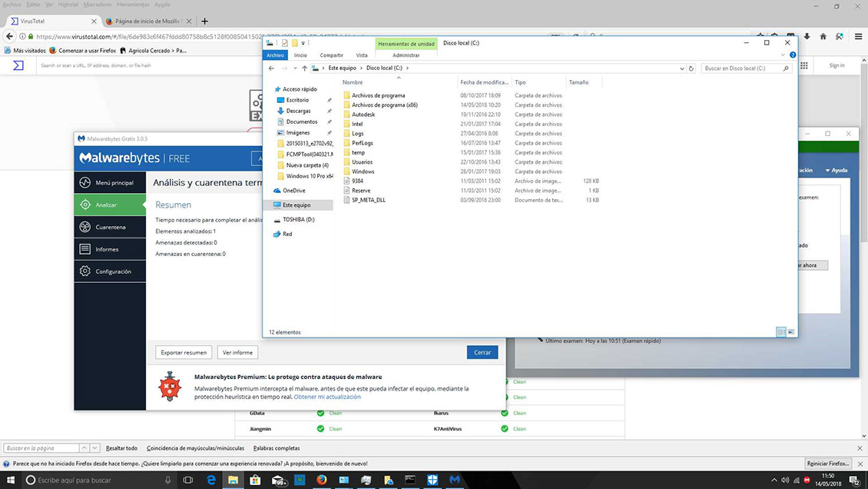
Task: Click the Cerrar button in Malwarebytes
Action: 482,352
